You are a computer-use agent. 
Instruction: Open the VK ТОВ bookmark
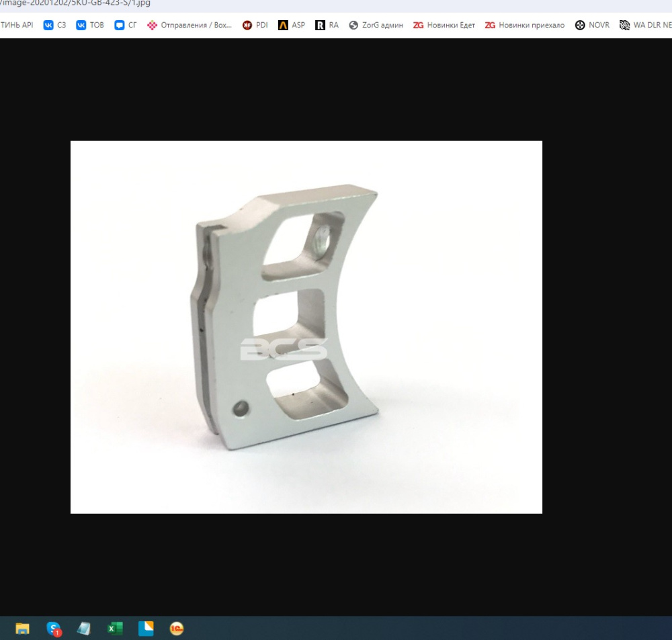[90, 26]
